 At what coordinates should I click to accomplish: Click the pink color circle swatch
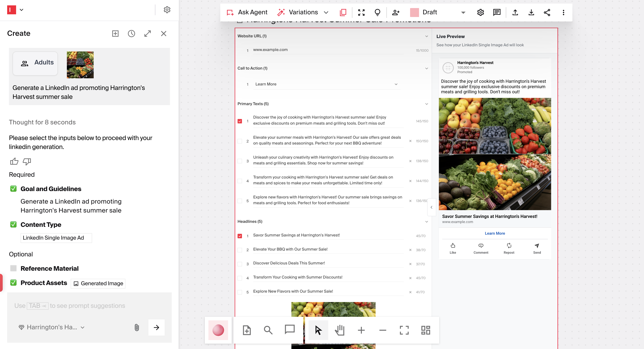pyautogui.click(x=218, y=330)
